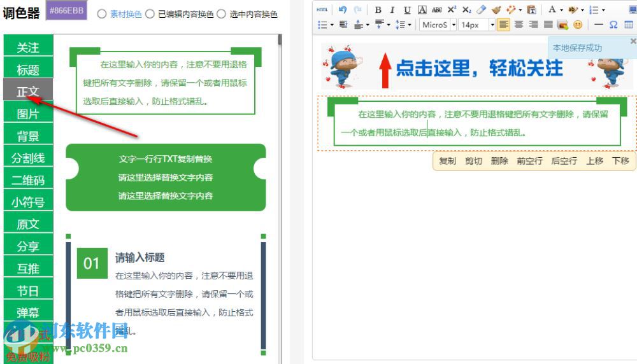This screenshot has height=364, width=637.
Task: Click 上移 in the block toolbar
Action: tap(594, 161)
